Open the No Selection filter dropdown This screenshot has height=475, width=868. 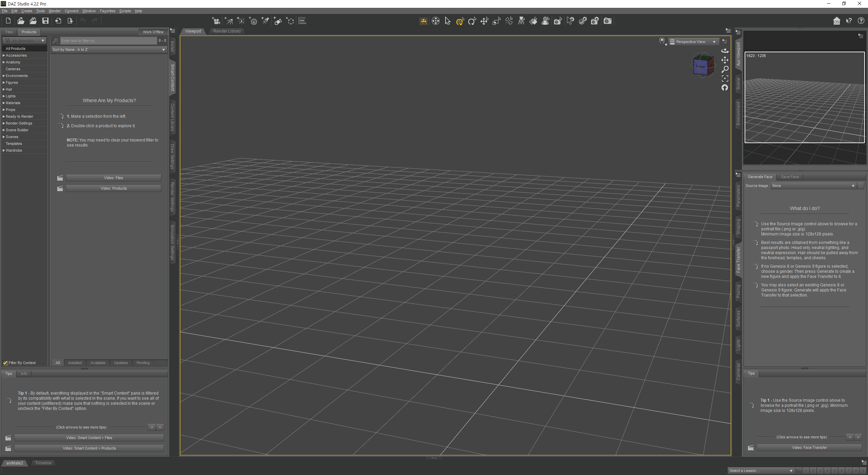click(25, 41)
